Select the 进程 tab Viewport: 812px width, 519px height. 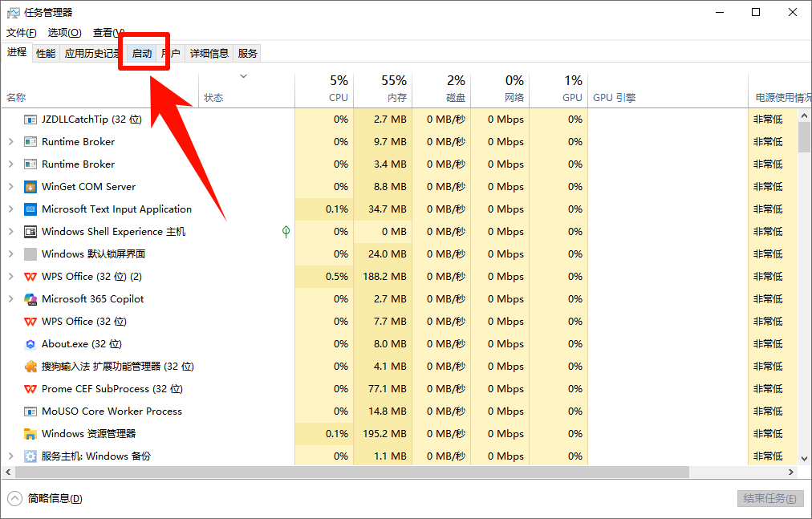(17, 52)
